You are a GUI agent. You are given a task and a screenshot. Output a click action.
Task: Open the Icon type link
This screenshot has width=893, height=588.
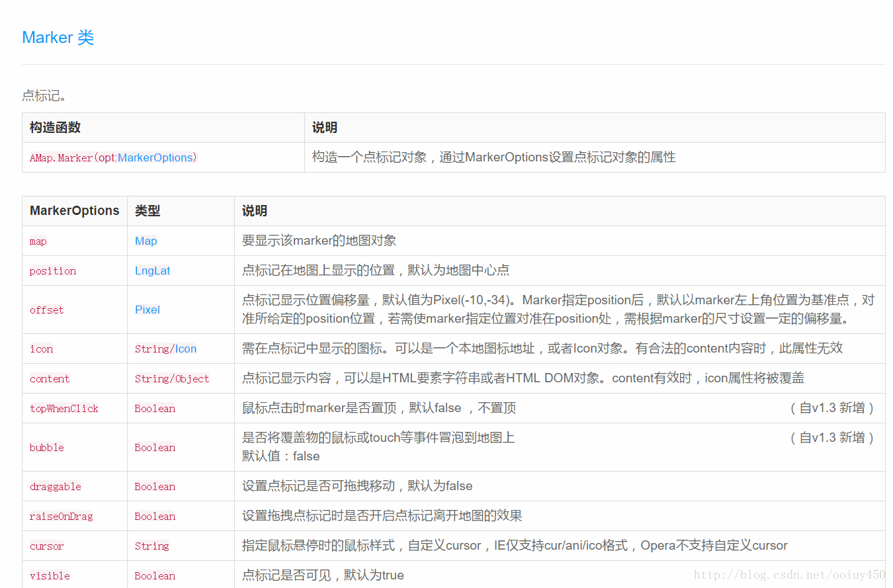tap(186, 349)
